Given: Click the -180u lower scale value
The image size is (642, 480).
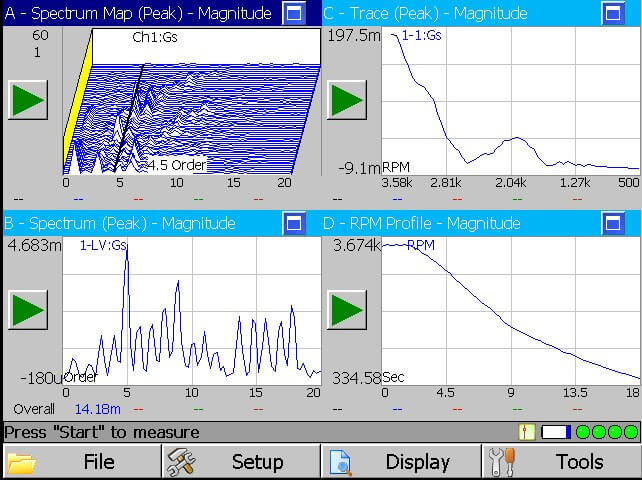Looking at the screenshot, I should click(x=41, y=378).
